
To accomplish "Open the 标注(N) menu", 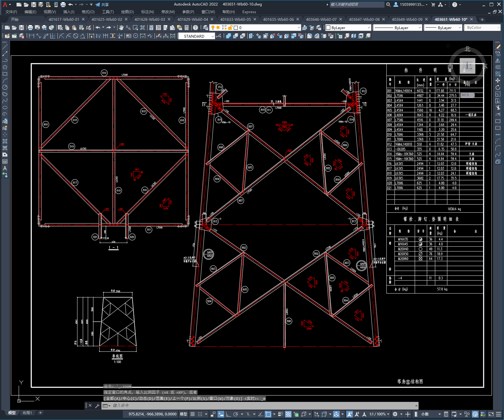I will [147, 12].
